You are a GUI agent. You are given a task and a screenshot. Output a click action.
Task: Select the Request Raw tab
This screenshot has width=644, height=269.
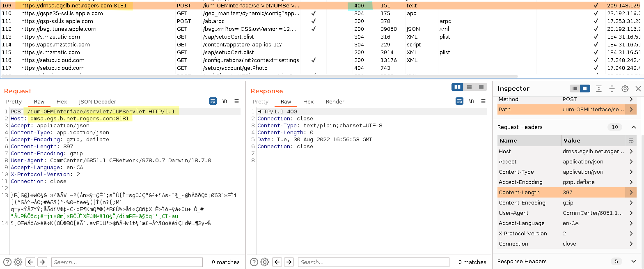[39, 101]
